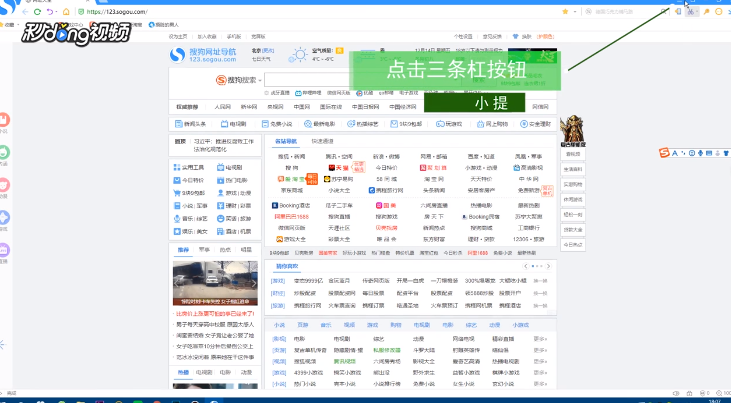Click 12306 travel link
This screenshot has height=403, width=731.
(x=528, y=239)
